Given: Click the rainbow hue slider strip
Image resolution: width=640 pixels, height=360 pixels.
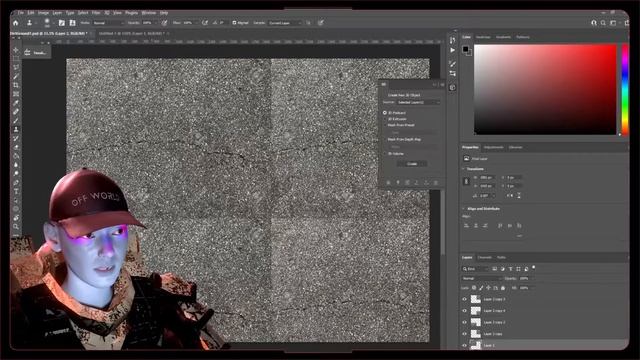Looking at the screenshot, I should [625, 90].
